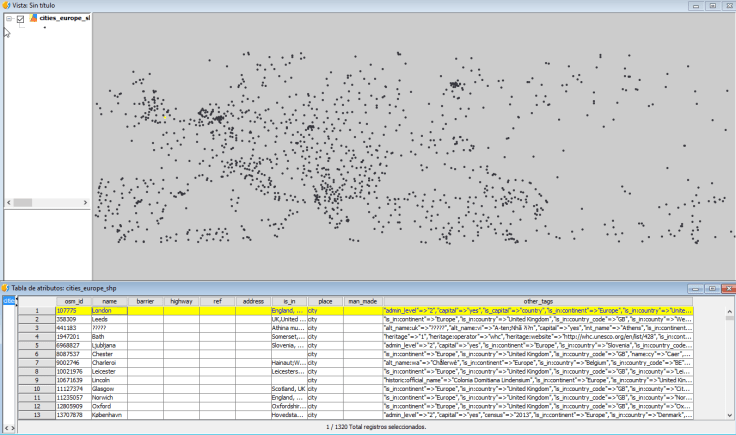This screenshot has height=435, width=736.
Task: Uncheck the cities_europe layer visibility checkbox
Action: pyautogui.click(x=20, y=18)
